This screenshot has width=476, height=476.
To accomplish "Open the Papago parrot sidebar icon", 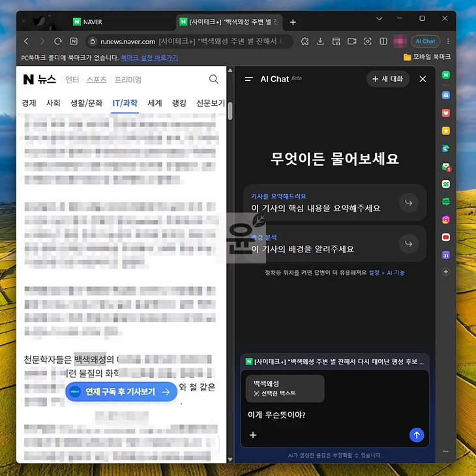I will coord(445,149).
